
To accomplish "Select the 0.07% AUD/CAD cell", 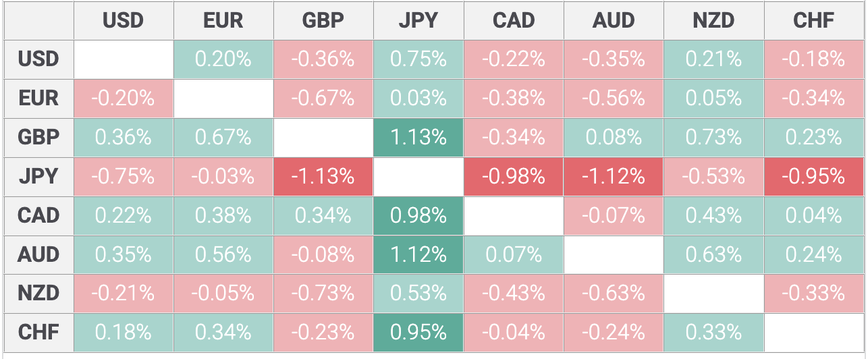I will tap(514, 254).
